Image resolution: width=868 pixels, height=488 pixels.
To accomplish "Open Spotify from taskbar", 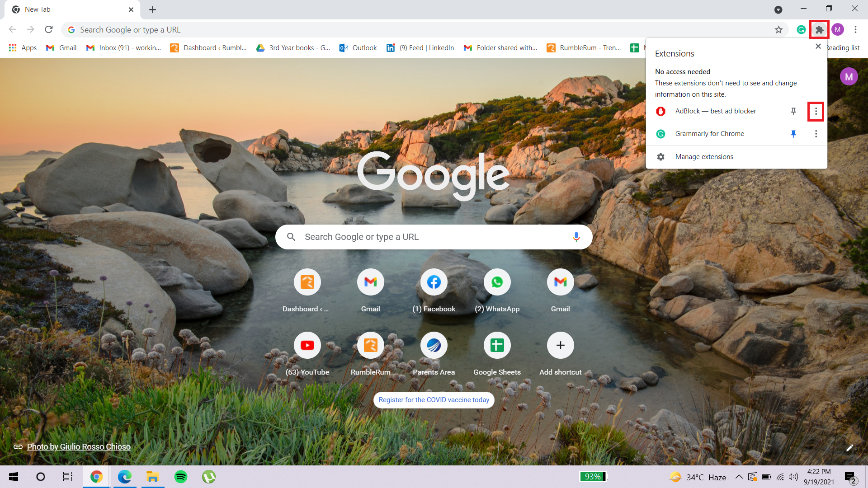I will (x=181, y=477).
